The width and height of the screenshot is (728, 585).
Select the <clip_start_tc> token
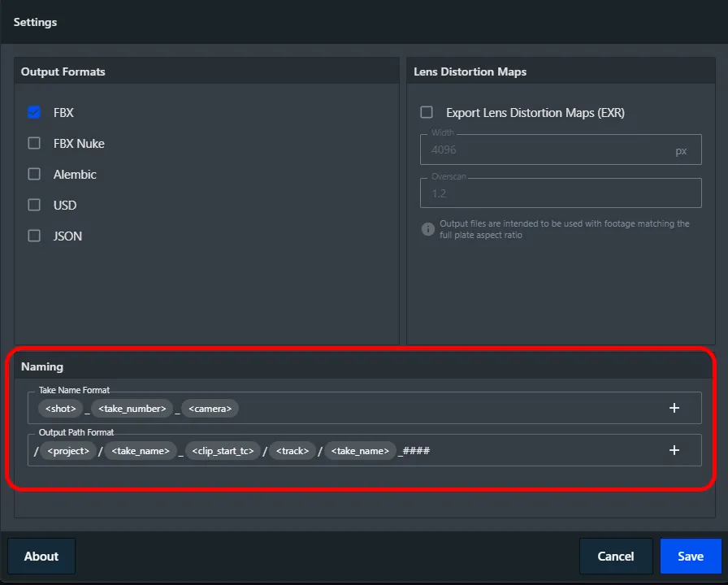[223, 451]
